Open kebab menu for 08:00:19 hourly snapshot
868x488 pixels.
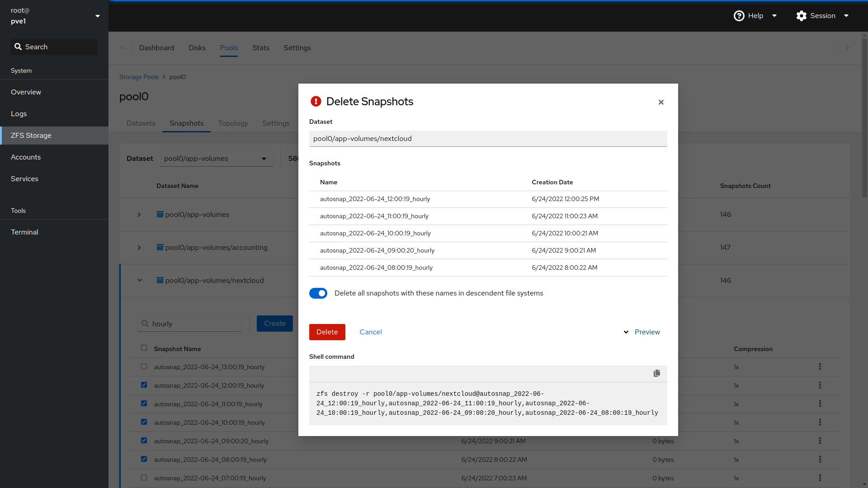(x=820, y=459)
